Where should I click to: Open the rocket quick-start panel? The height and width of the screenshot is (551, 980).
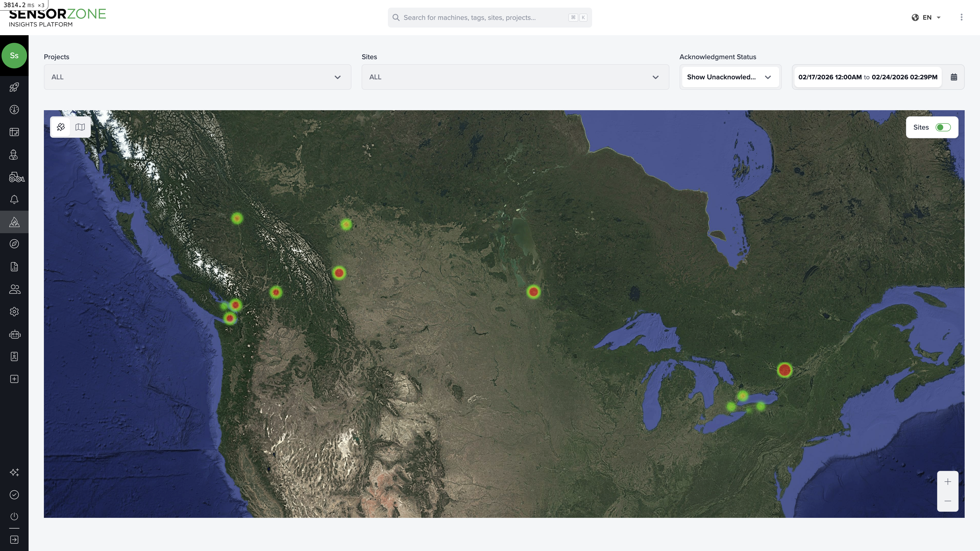click(x=14, y=87)
